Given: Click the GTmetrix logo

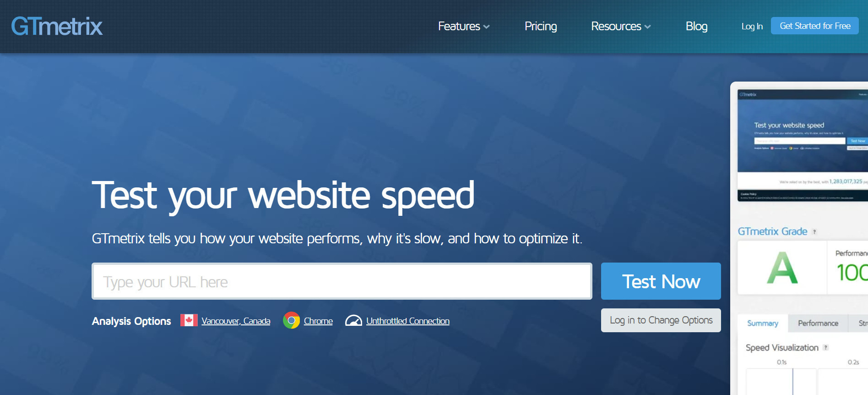Looking at the screenshot, I should (57, 26).
